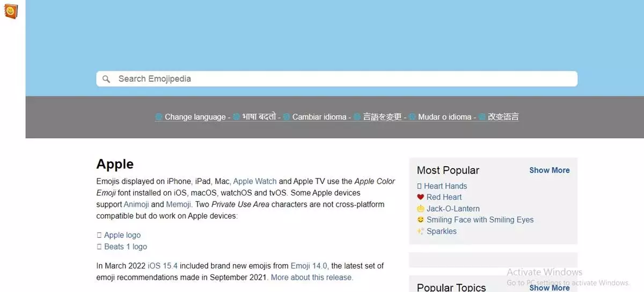
Task: Open Heart Hands in Most Popular
Action: [445, 186]
